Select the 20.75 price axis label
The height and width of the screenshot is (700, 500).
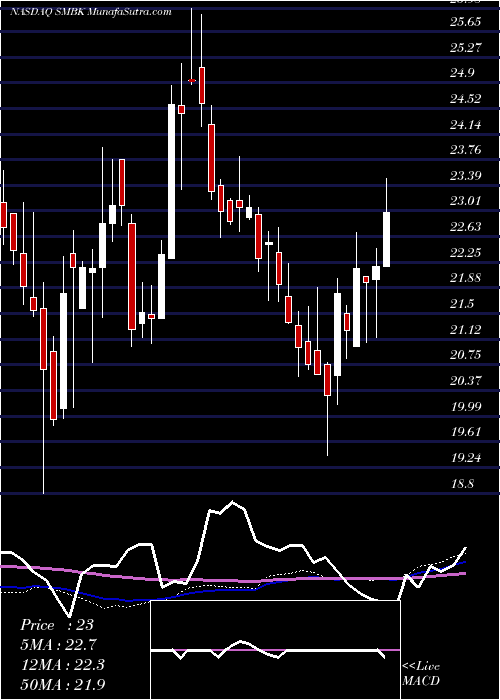point(465,355)
